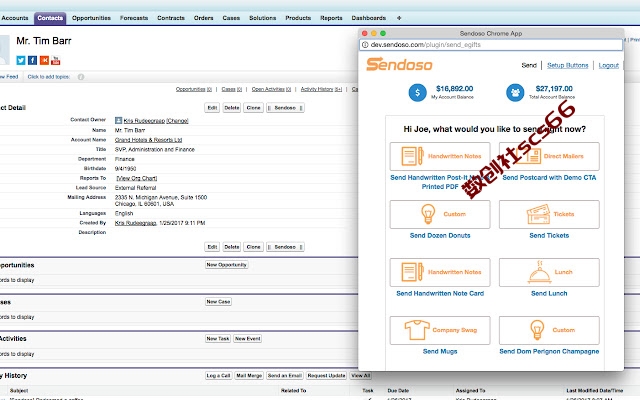This screenshot has width=640, height=400.
Task: Click the Sendoso app address bar
Action: pyautogui.click(x=491, y=45)
